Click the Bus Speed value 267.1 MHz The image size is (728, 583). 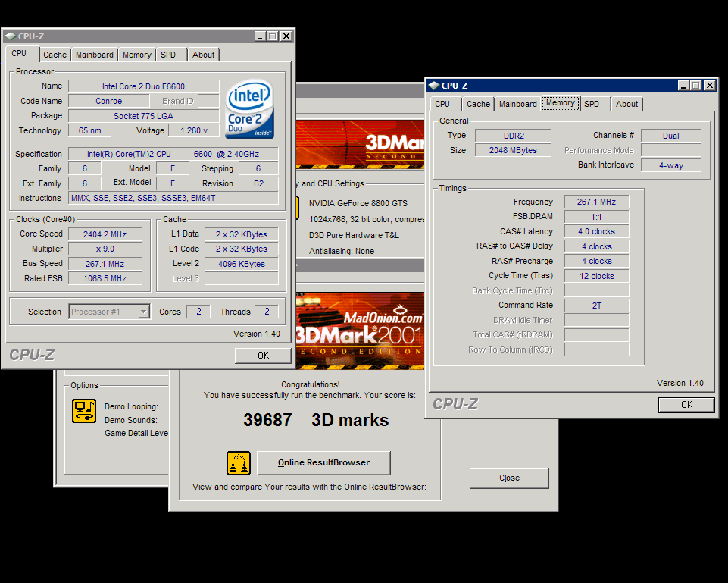[x=105, y=263]
